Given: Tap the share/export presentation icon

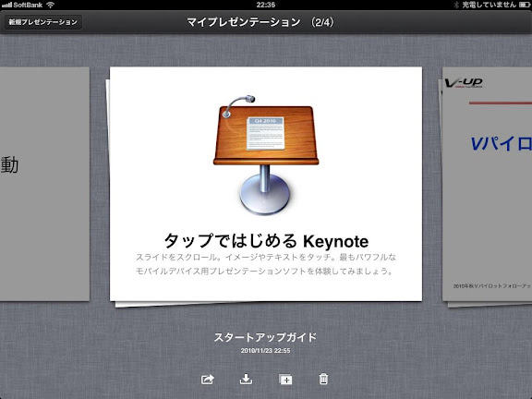Looking at the screenshot, I should coord(207,379).
